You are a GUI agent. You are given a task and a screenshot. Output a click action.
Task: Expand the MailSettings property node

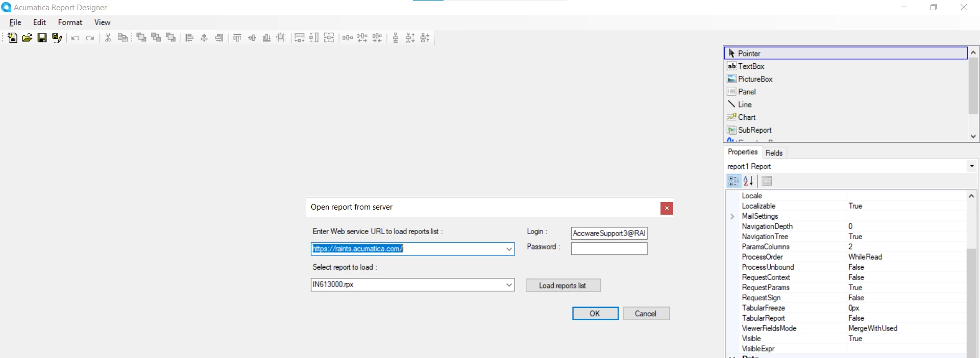(x=732, y=216)
